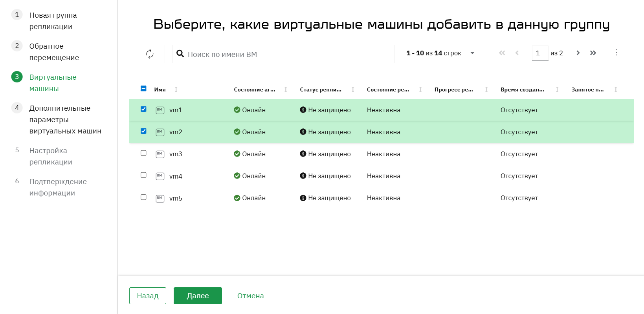Open step 1 Новая группа репликации
This screenshot has width=644, height=314.
click(x=53, y=21)
